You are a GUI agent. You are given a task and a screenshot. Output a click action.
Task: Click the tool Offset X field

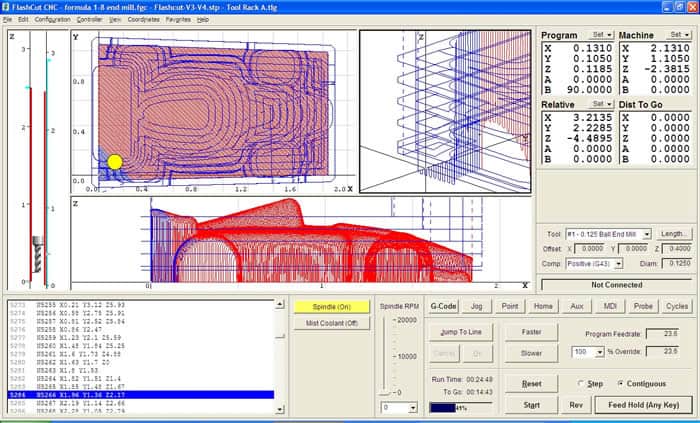tap(589, 249)
